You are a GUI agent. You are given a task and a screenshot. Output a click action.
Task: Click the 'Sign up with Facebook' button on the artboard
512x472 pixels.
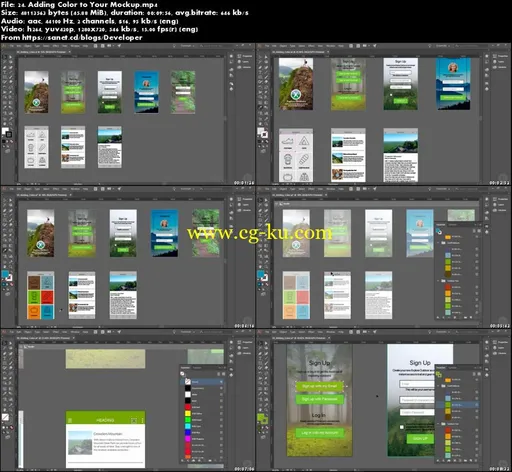tap(319, 399)
